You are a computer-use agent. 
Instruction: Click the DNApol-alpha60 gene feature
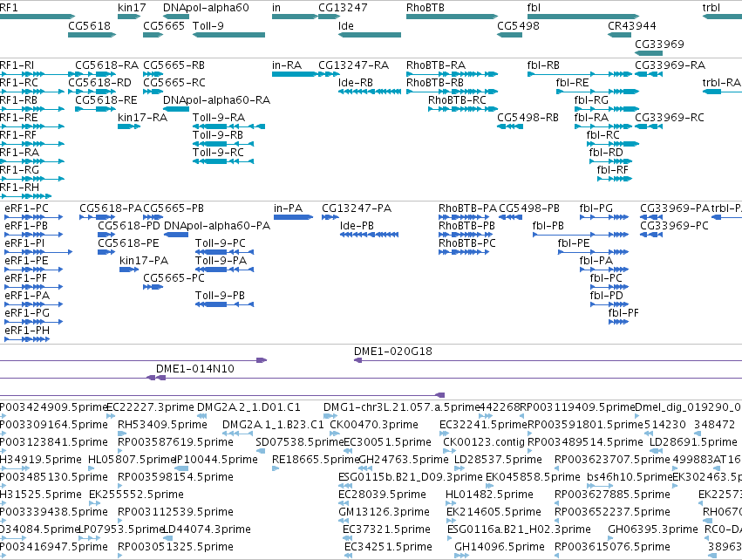click(176, 17)
